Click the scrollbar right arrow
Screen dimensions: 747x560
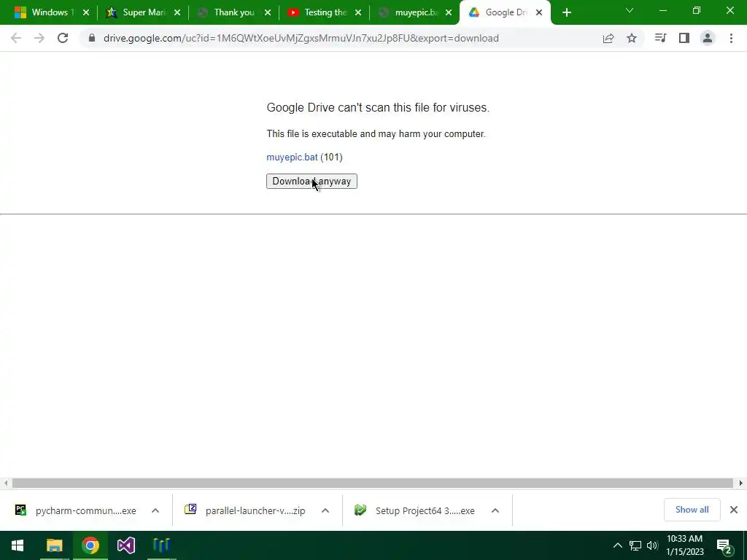point(741,483)
